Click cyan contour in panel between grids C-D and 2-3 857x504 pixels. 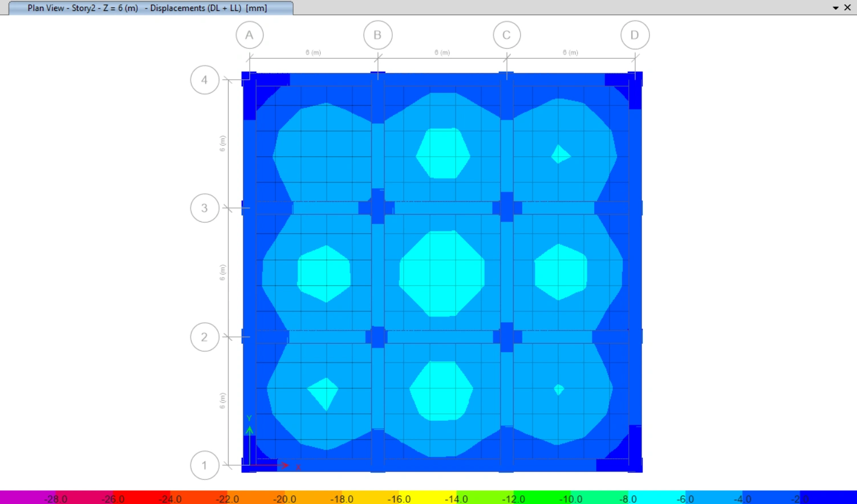pos(561,272)
